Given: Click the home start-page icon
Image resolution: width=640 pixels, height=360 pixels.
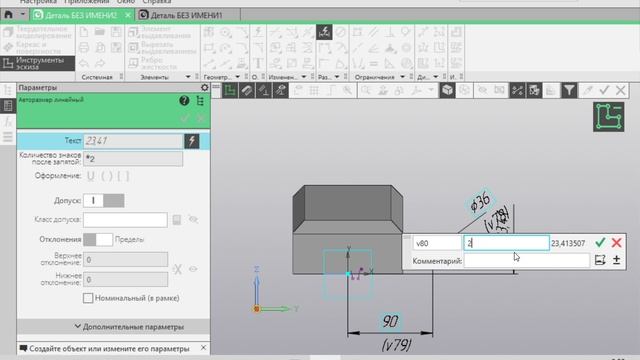Looking at the screenshot, I should [x=8, y=15].
